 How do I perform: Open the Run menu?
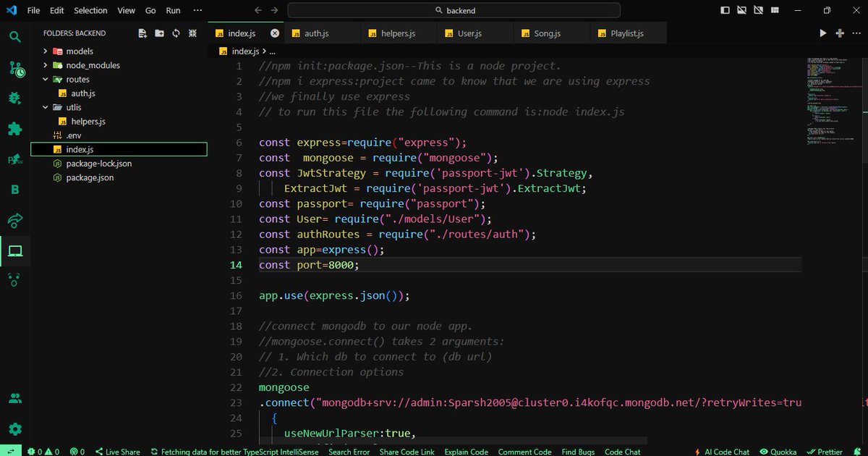pyautogui.click(x=173, y=10)
